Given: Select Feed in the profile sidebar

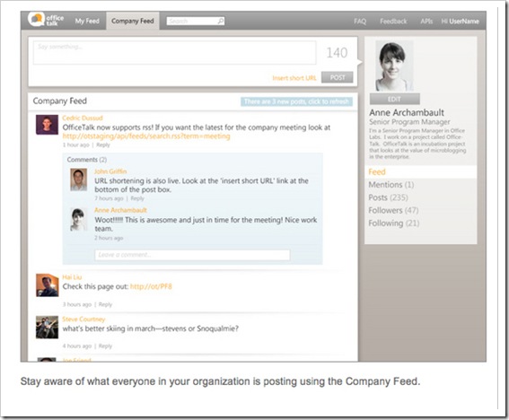Looking at the screenshot, I should pyautogui.click(x=421, y=172).
